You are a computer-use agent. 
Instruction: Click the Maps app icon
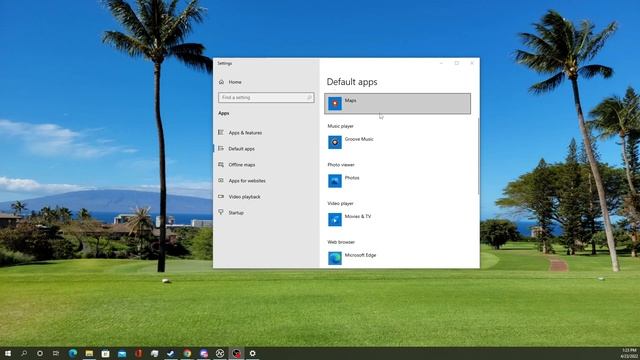pyautogui.click(x=335, y=103)
